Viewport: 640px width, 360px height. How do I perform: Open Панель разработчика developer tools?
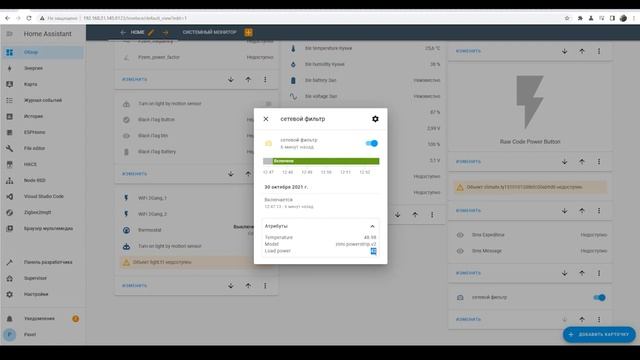43,262
